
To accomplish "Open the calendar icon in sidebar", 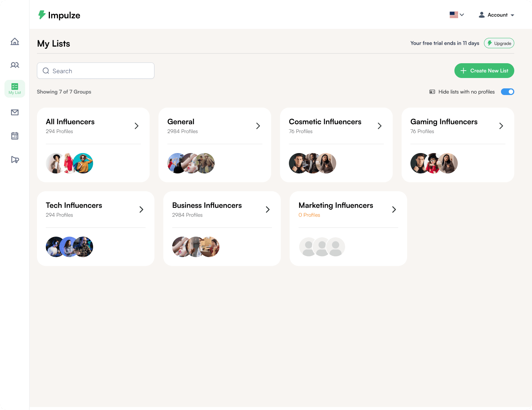I will [15, 136].
